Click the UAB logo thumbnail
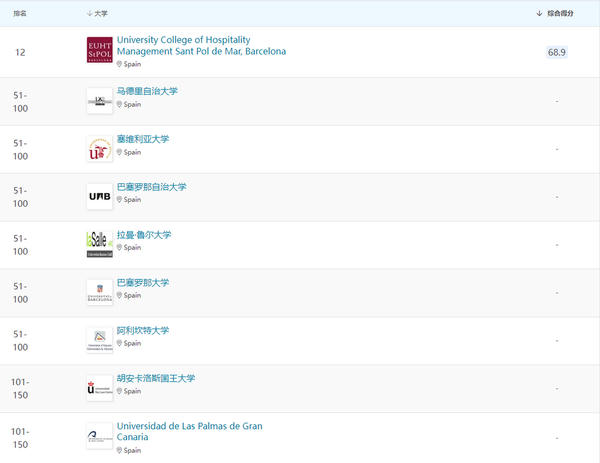Screen dimensions: 600x463 coord(99,197)
